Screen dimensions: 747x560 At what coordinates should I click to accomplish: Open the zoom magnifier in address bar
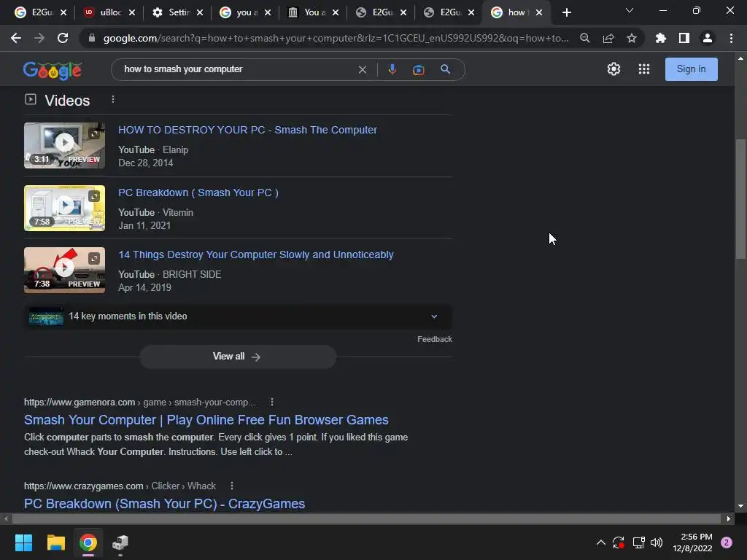[584, 38]
